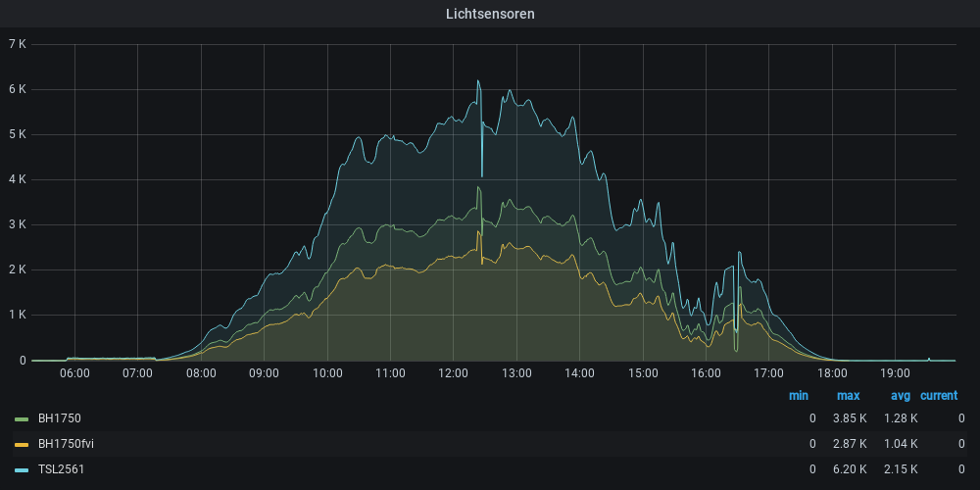Click the yellow BH1750fvi color swatch

pos(22,444)
